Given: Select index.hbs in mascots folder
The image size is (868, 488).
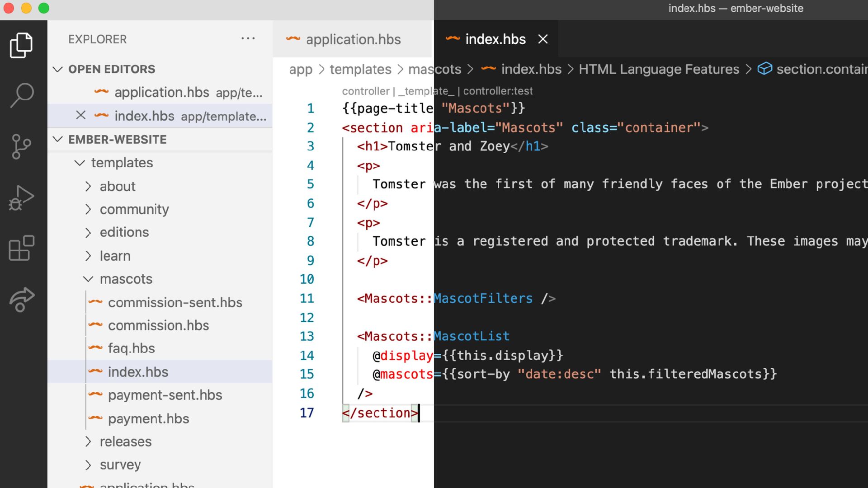Looking at the screenshot, I should pos(160,371).
